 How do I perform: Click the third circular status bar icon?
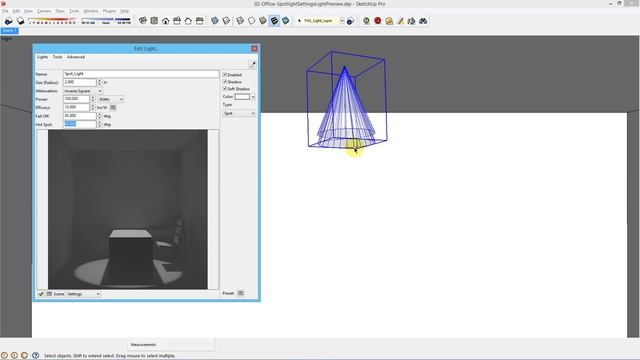(x=24, y=356)
